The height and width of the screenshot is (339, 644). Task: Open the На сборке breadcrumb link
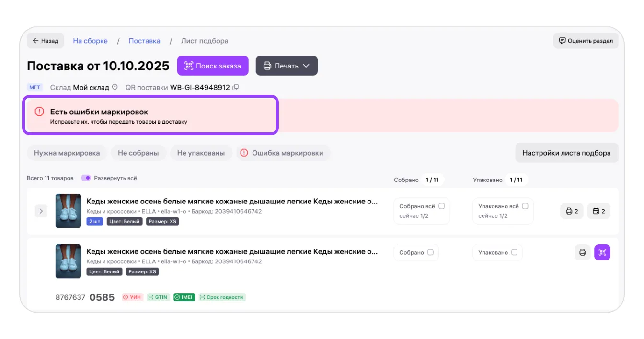point(90,41)
